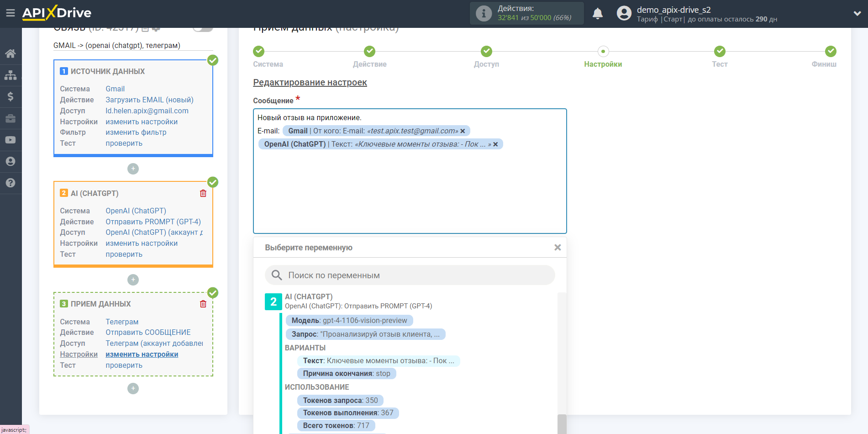Click the actions info icon

[x=484, y=13]
